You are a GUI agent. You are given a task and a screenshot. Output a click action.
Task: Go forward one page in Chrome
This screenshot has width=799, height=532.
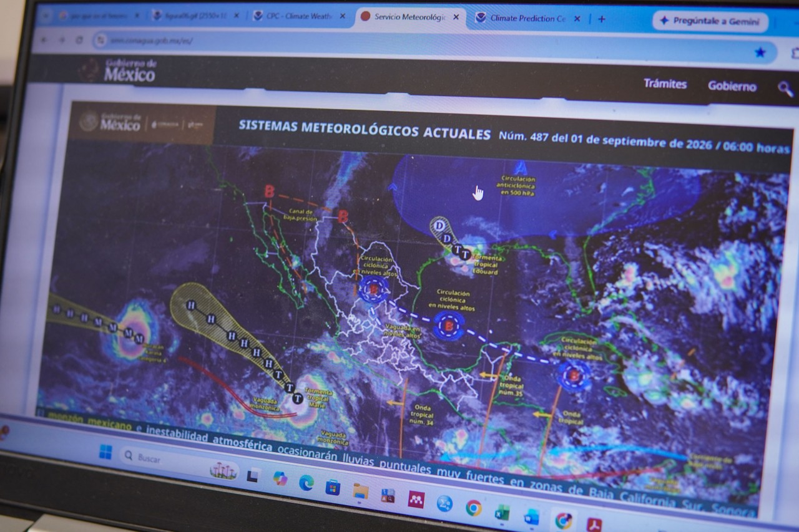click(x=61, y=40)
